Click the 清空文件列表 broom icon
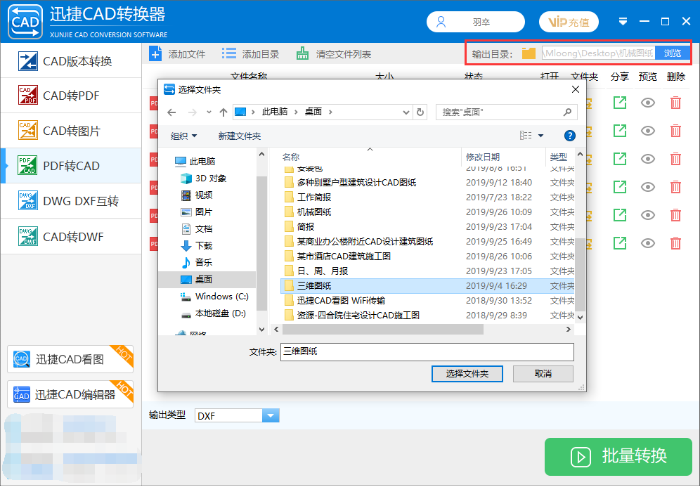 point(303,54)
